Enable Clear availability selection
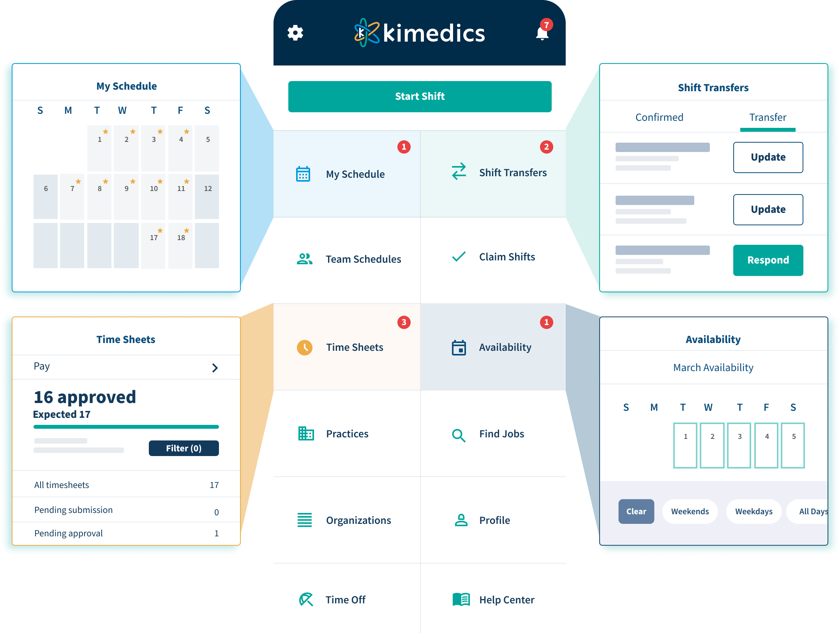Image resolution: width=840 pixels, height=633 pixels. (635, 511)
